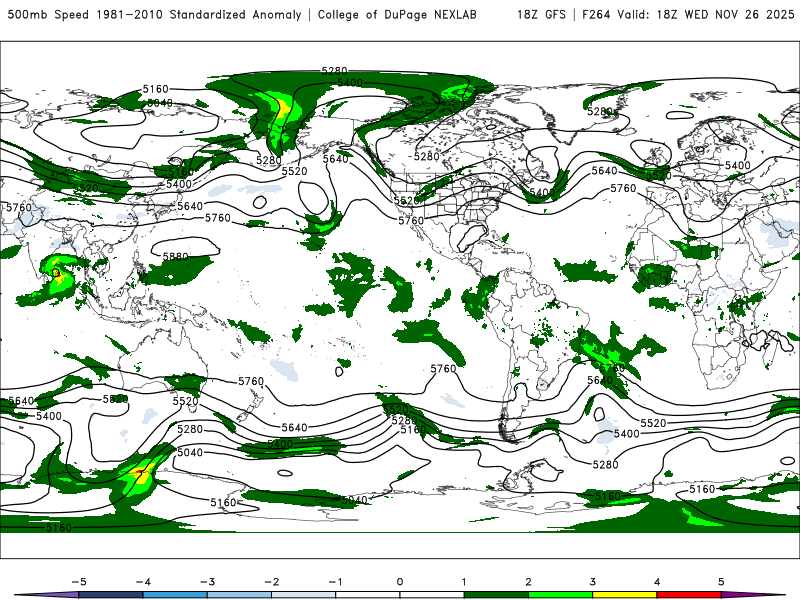This screenshot has width=800, height=600.
Task: Click the 'F264 Valid: 18Z WED NOV 26 2025' text
Action: point(688,14)
